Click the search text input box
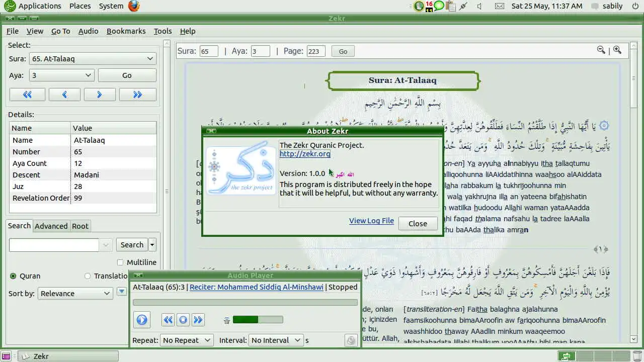This screenshot has width=644, height=362. pos(54,245)
